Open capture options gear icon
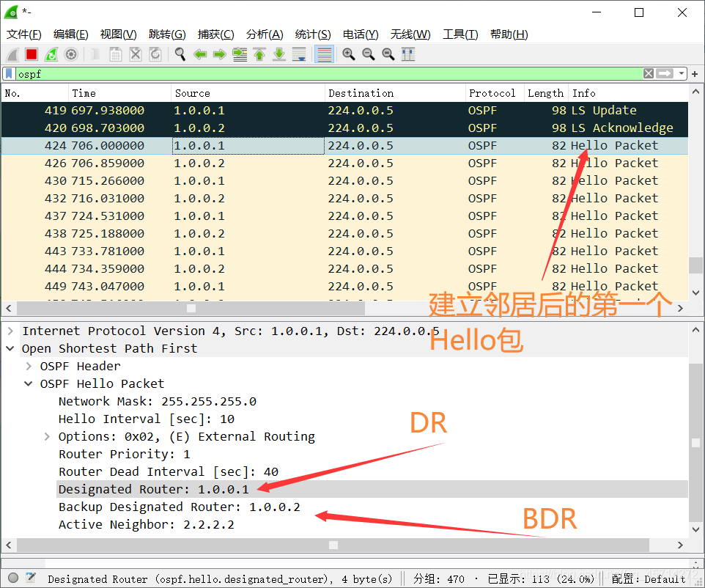Screen dimensions: 705x588 (71, 54)
